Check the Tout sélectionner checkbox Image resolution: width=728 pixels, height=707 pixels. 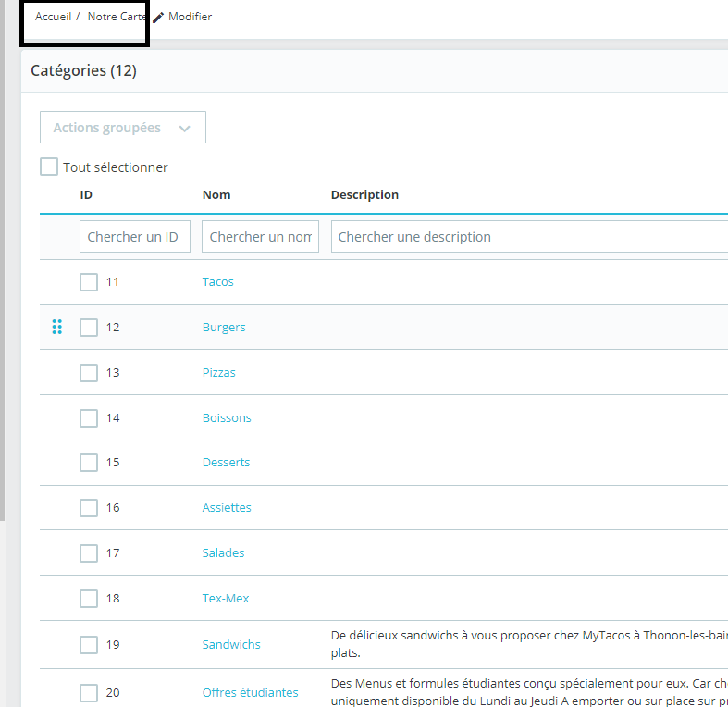(x=49, y=167)
